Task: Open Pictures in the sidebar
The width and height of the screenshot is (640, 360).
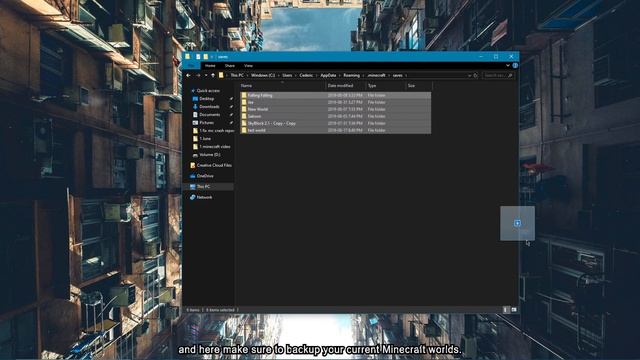Action: pyautogui.click(x=206, y=122)
